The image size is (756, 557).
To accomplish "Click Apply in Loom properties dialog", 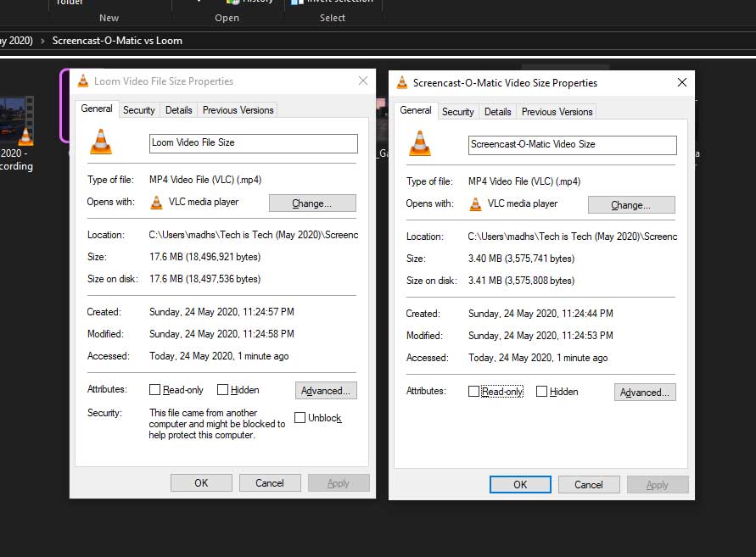I will point(339,482).
